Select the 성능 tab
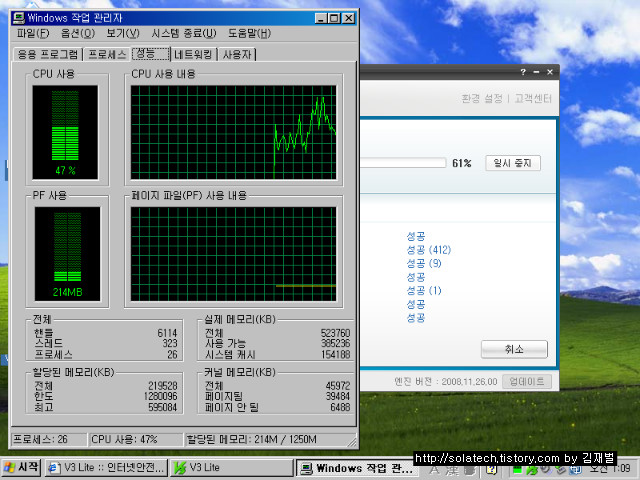The width and height of the screenshot is (640, 480). [x=151, y=53]
